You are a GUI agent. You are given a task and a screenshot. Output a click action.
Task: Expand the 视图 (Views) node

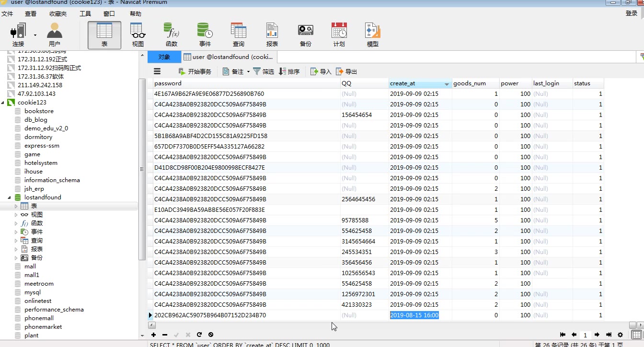[16, 214]
